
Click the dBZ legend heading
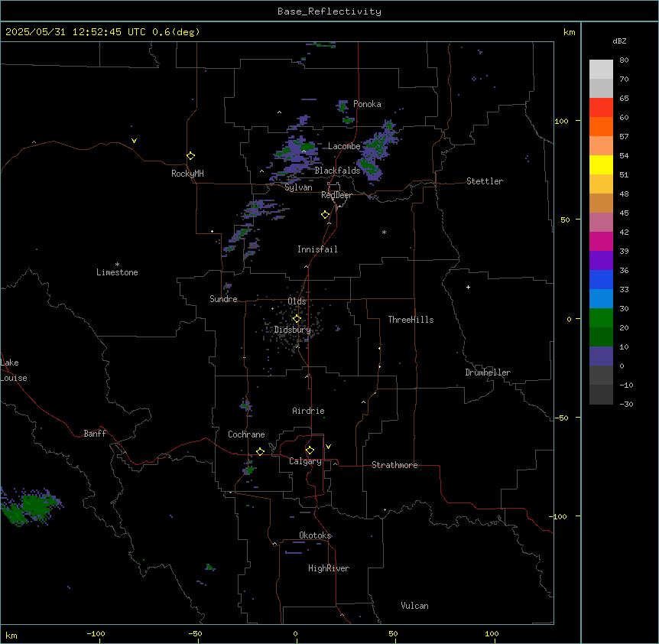[619, 41]
